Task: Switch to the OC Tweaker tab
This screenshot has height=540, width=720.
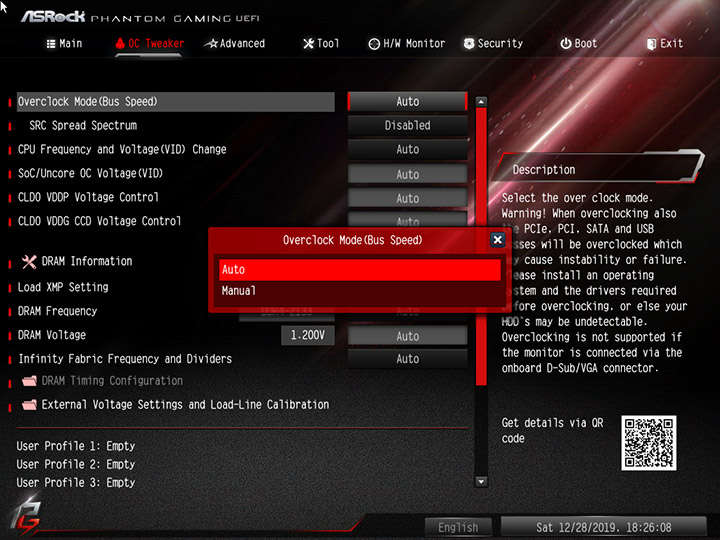Action: [150, 44]
